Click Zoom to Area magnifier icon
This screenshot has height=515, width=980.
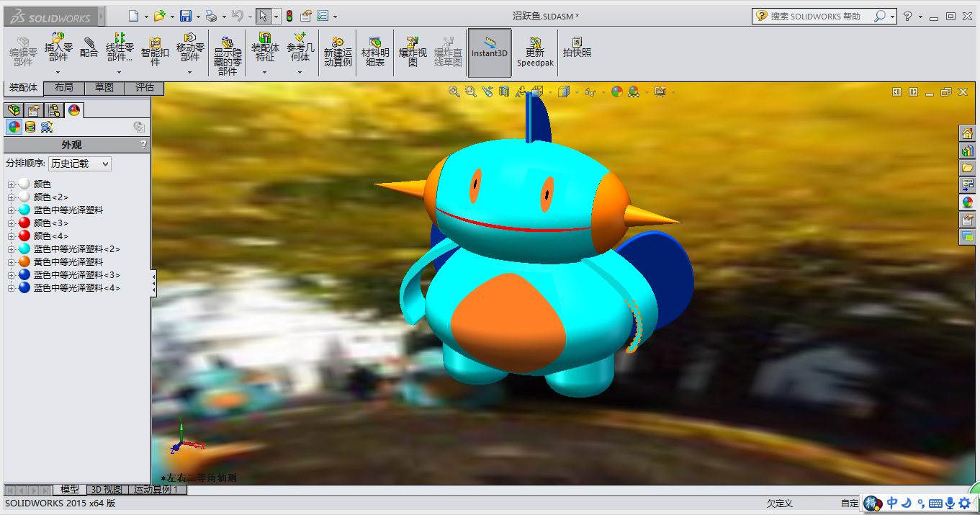[x=471, y=91]
